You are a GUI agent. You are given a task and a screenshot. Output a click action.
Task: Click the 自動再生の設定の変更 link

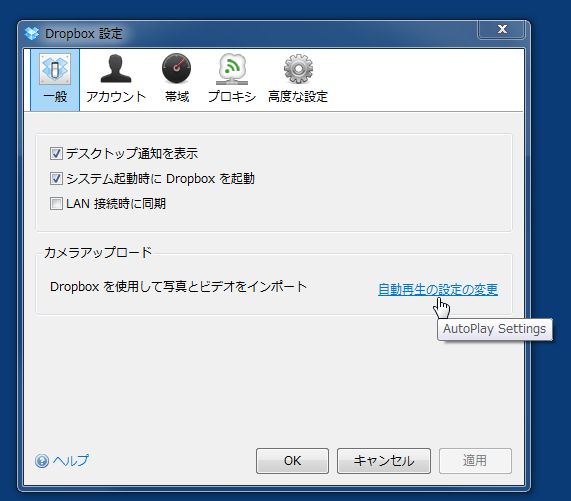click(x=438, y=289)
